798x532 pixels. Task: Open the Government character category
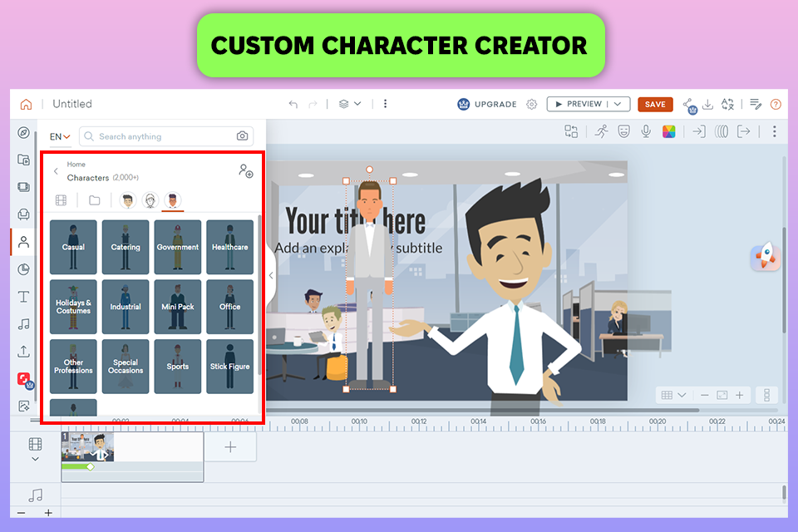click(x=178, y=247)
